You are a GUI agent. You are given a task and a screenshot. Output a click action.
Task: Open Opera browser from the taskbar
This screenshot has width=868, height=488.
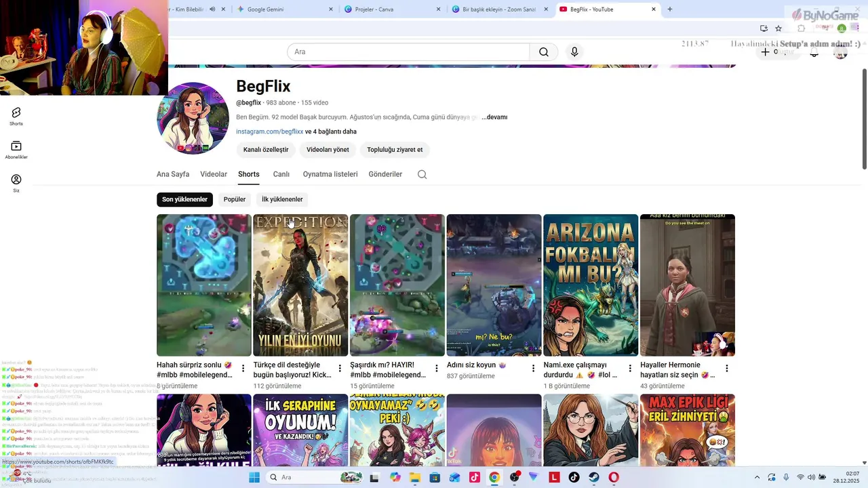click(x=614, y=477)
